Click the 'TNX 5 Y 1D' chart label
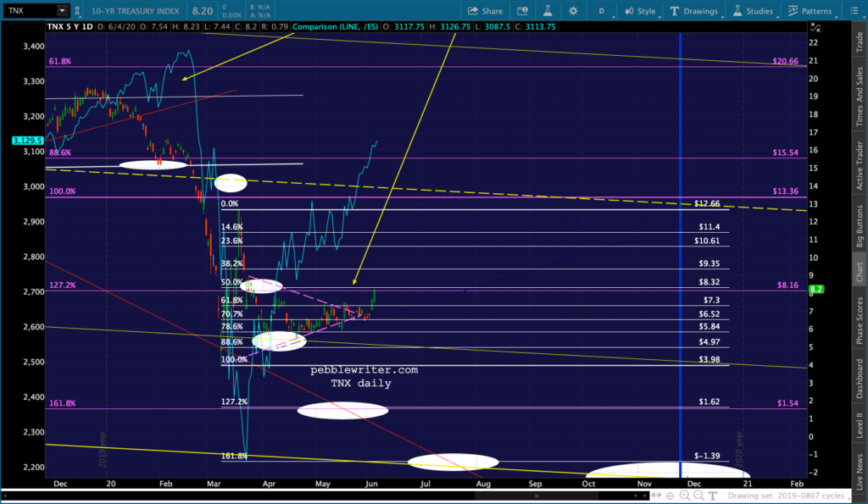Viewport: 868px width, 504px height. pyautogui.click(x=70, y=26)
